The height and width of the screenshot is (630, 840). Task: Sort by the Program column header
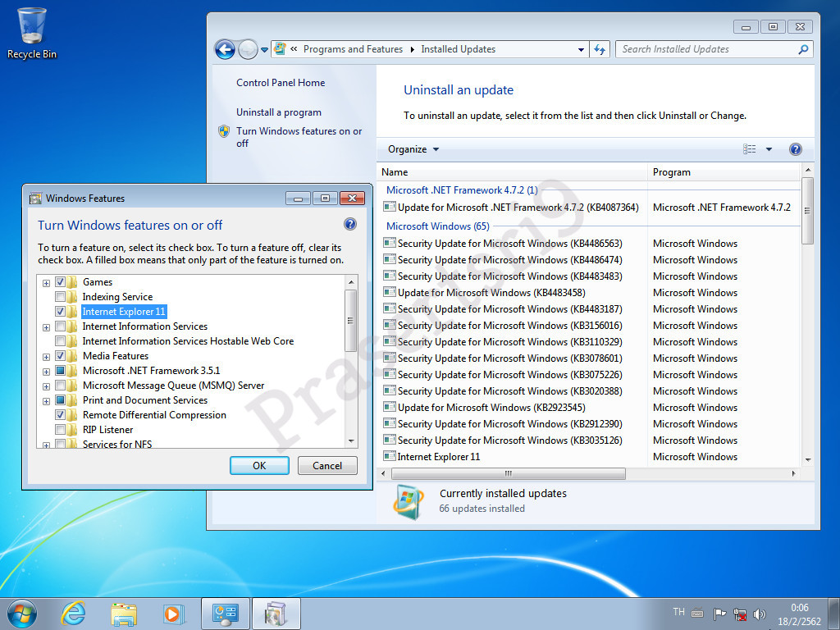pyautogui.click(x=724, y=172)
